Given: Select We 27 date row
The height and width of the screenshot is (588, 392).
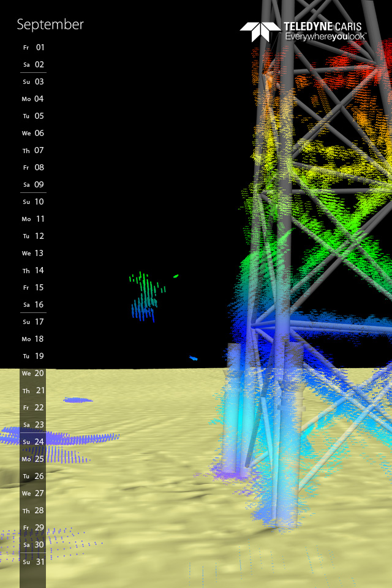Looking at the screenshot, I should tap(33, 494).
